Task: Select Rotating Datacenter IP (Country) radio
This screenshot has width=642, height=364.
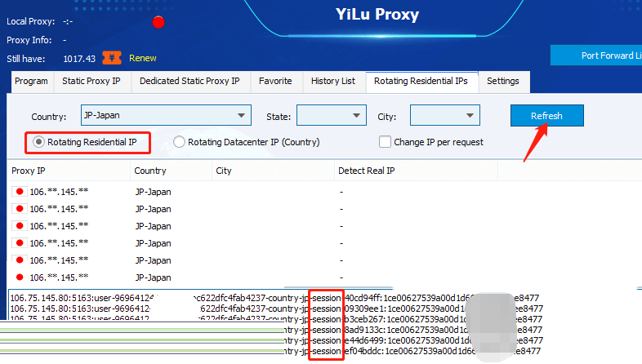Action: [179, 142]
